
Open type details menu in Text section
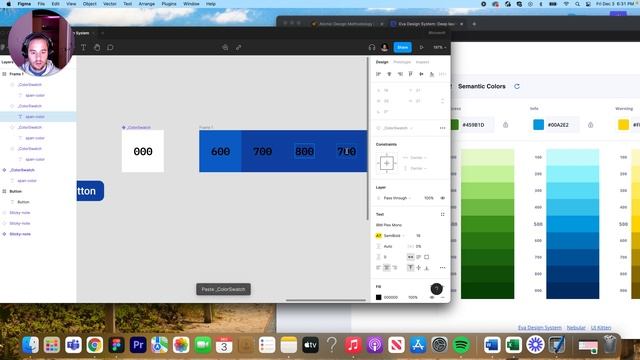(442, 268)
